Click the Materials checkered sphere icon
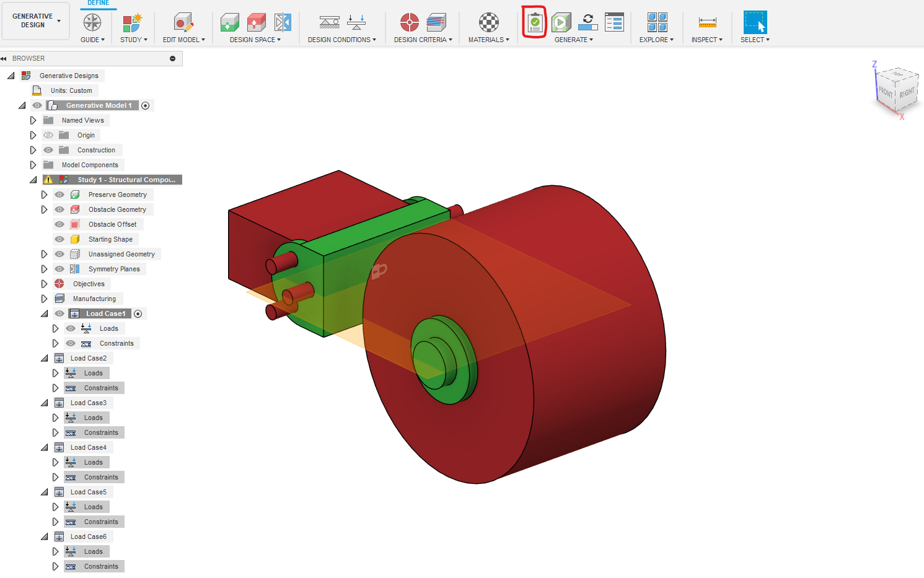 [488, 22]
